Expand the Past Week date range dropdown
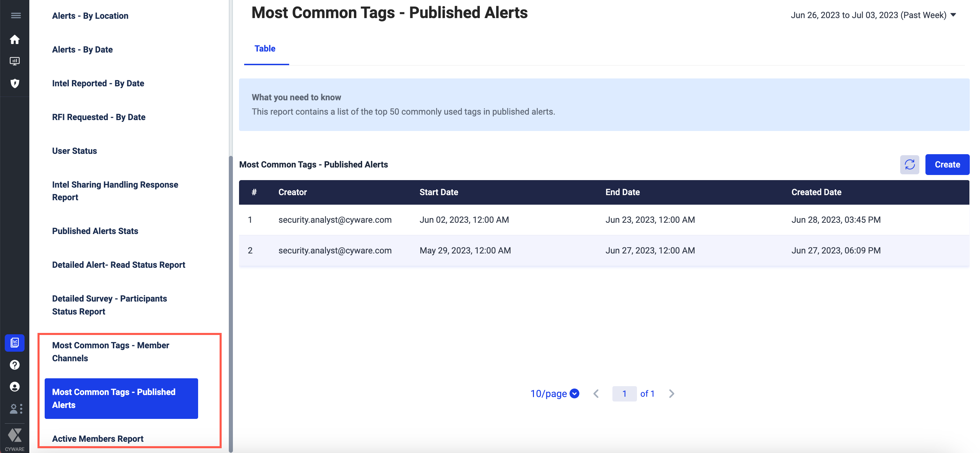This screenshot has width=980, height=453. [953, 15]
